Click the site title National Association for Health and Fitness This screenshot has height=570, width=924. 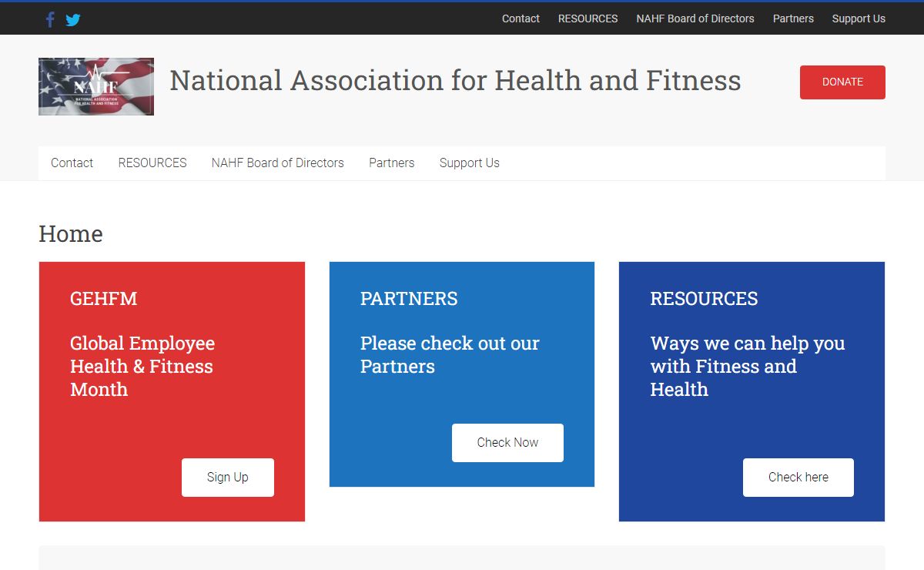coord(455,81)
